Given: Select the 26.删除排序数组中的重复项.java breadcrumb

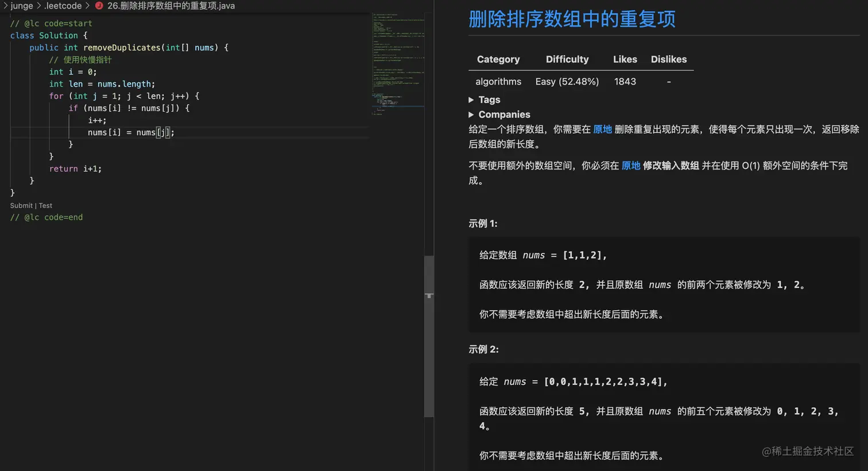Looking at the screenshot, I should 171,6.
